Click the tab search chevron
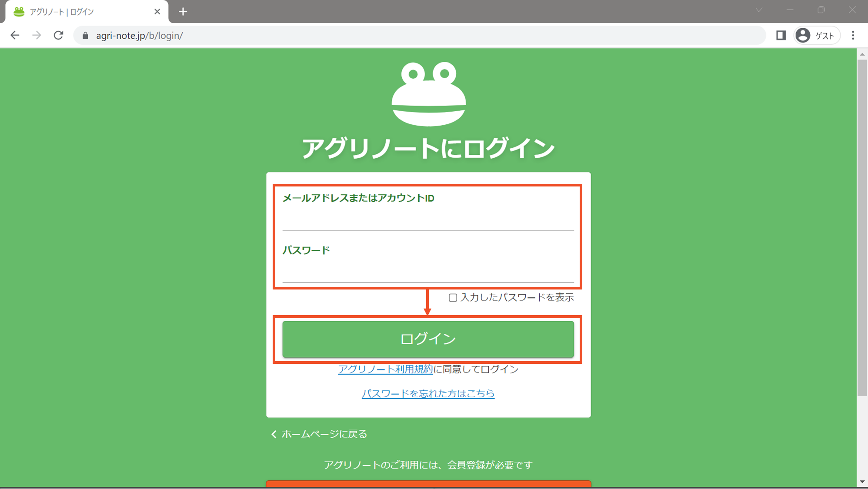The image size is (868, 489). (x=759, y=10)
